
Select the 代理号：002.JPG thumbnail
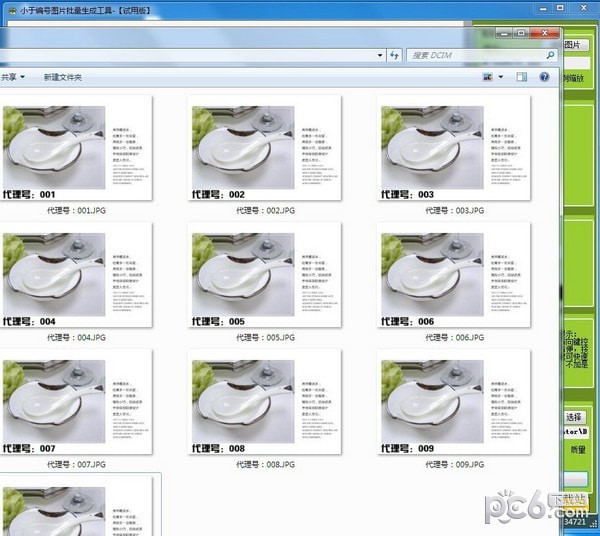click(x=266, y=148)
